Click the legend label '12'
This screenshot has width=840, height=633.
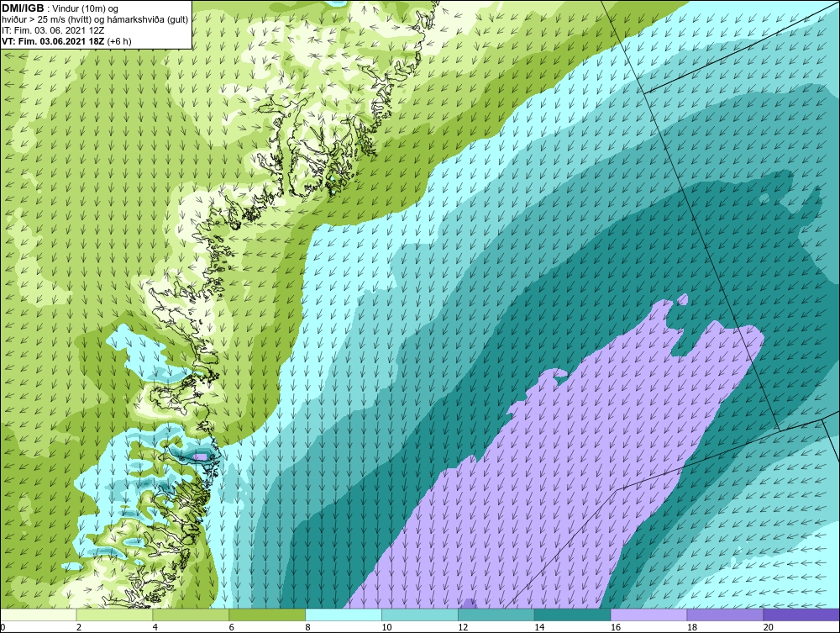462,627
